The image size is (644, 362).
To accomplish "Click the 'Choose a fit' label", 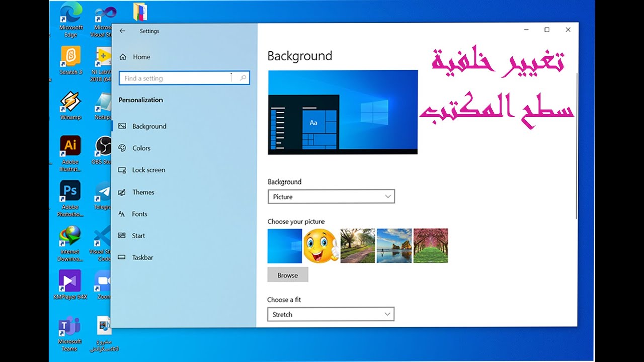I will 284,299.
